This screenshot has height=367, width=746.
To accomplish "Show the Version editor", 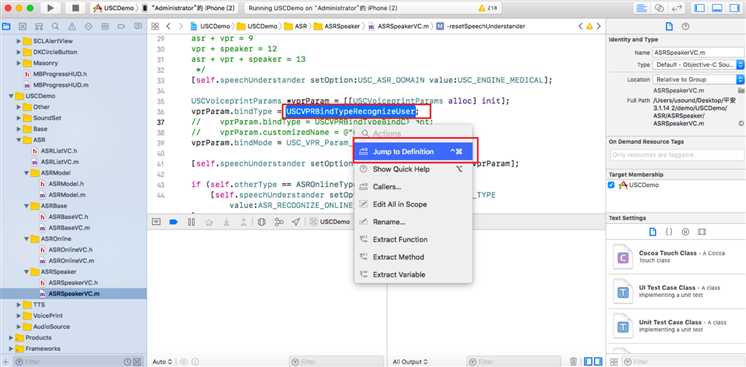I will coord(676,8).
